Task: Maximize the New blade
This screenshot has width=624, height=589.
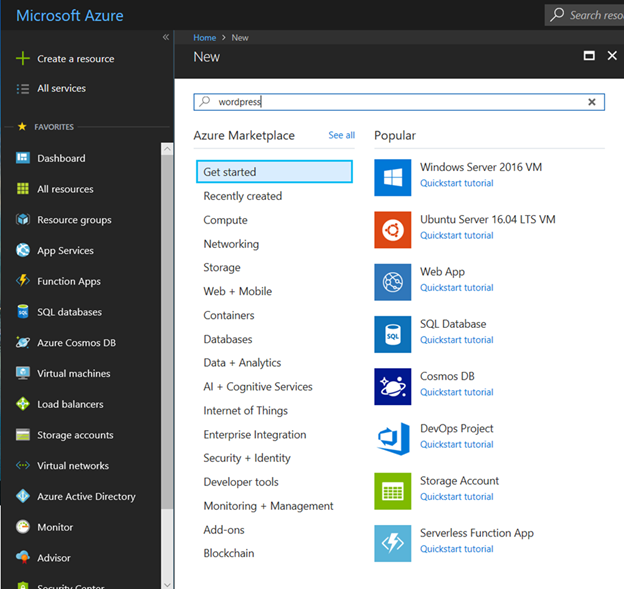Action: (589, 55)
